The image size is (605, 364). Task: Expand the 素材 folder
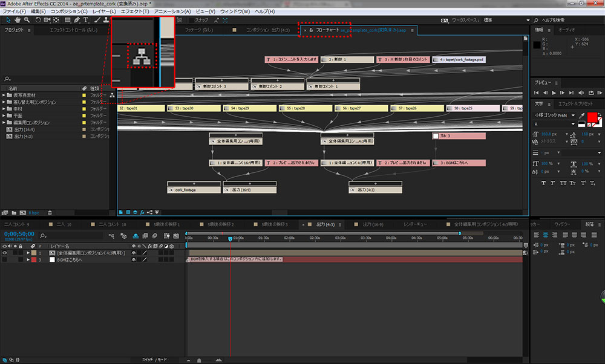tap(4, 109)
